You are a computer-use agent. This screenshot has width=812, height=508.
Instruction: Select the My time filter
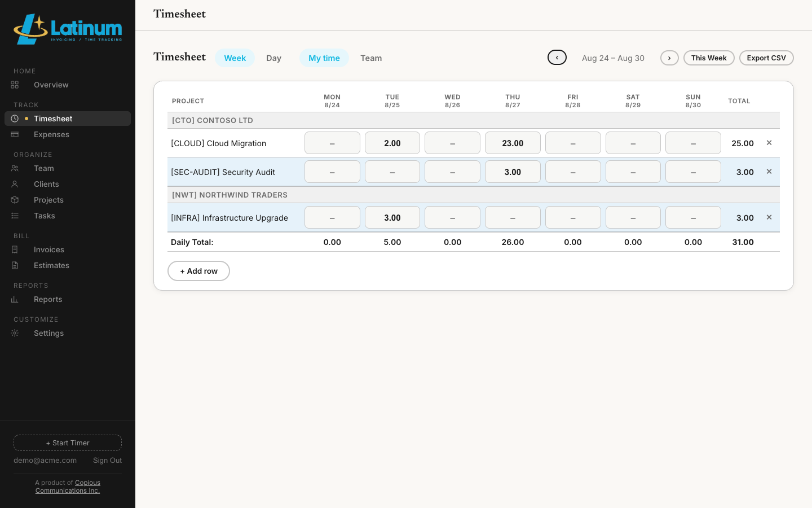[x=324, y=58]
